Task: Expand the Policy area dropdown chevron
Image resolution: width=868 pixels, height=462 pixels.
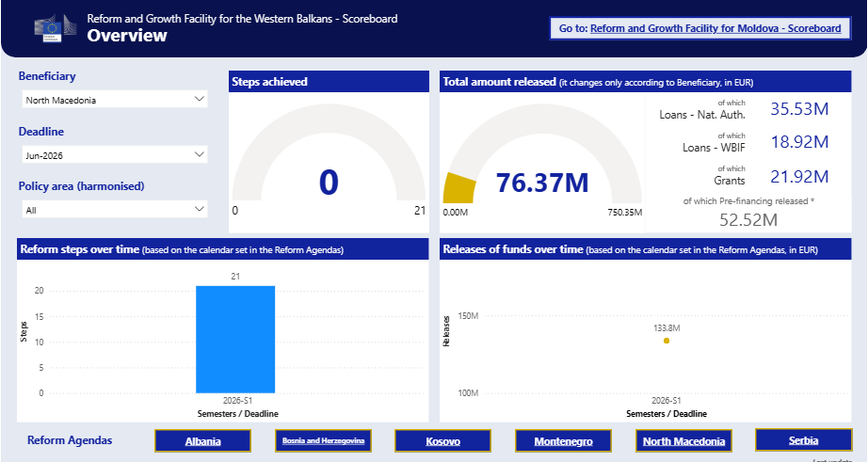Action: point(200,209)
